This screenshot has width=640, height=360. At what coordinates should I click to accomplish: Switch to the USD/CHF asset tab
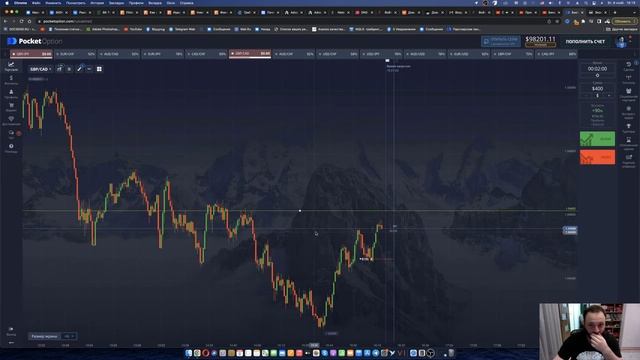click(x=337, y=54)
